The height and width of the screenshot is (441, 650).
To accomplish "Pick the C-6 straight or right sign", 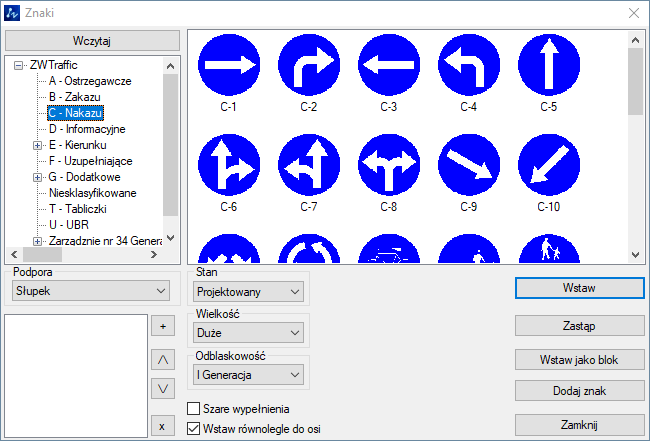I will coord(227,163).
